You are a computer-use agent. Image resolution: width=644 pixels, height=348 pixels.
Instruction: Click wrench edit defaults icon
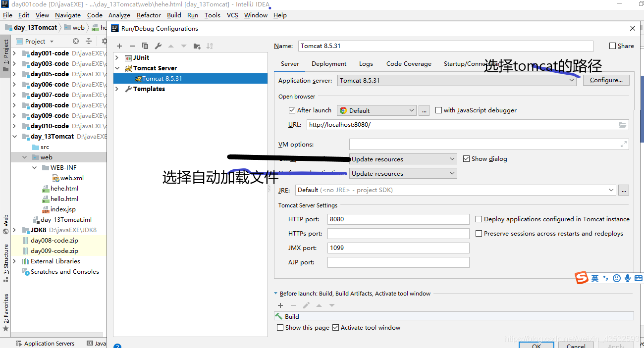point(158,46)
